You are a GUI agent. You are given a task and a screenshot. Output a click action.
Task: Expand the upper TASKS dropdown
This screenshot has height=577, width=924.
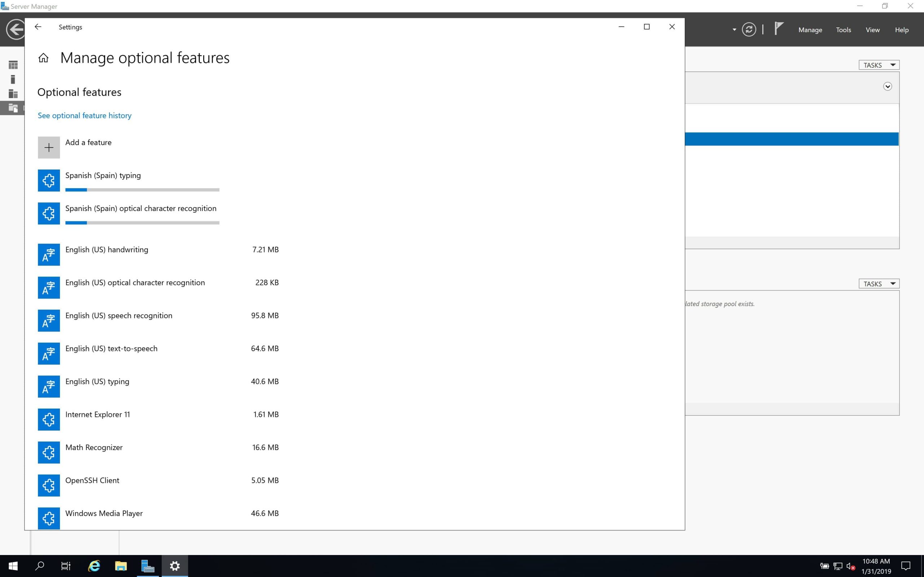click(x=879, y=65)
